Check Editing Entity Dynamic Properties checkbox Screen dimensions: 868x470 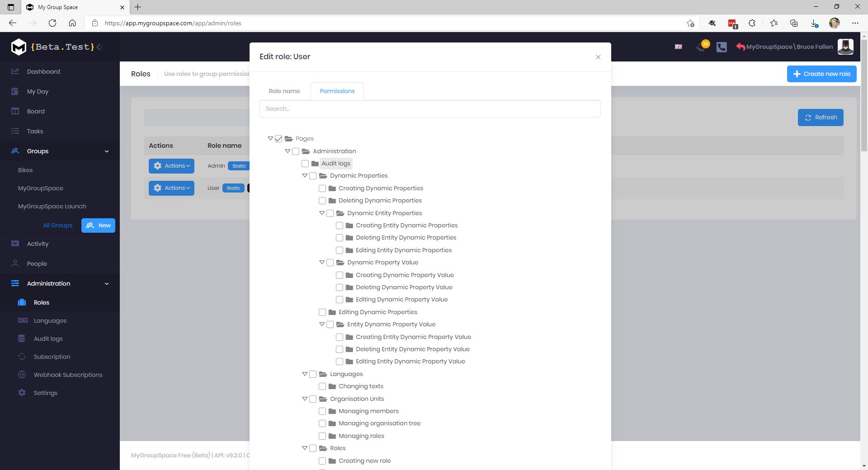tap(340, 250)
